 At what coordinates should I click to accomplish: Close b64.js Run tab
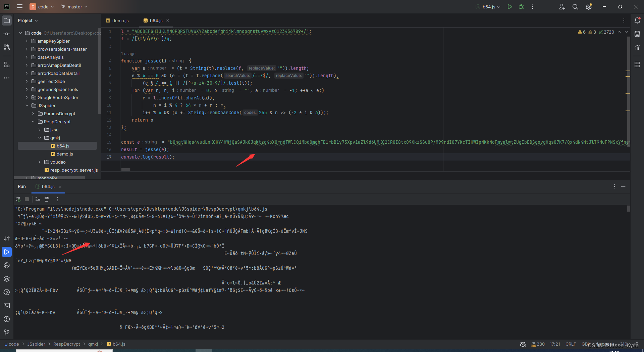(x=60, y=186)
